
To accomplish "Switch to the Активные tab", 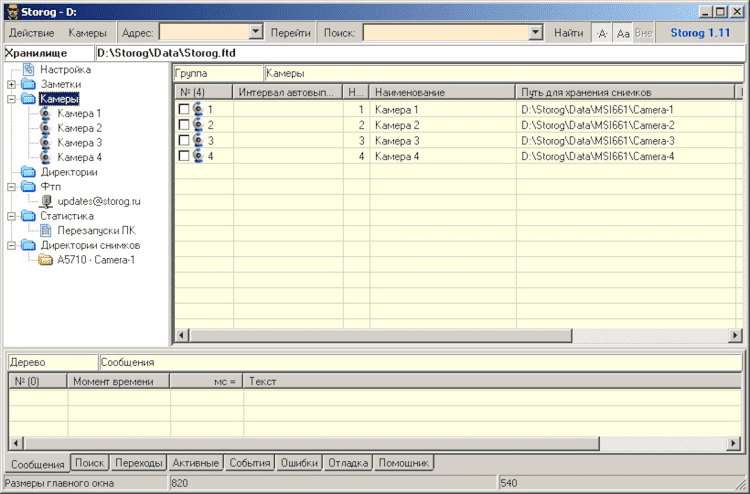I will [195, 462].
